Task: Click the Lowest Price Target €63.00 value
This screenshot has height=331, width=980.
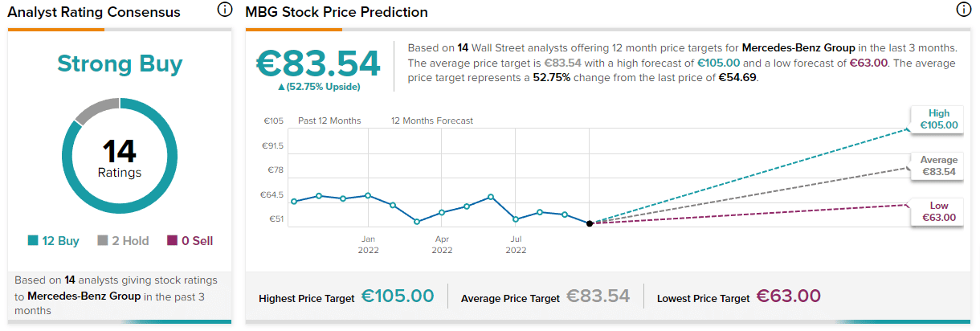Action: [788, 296]
